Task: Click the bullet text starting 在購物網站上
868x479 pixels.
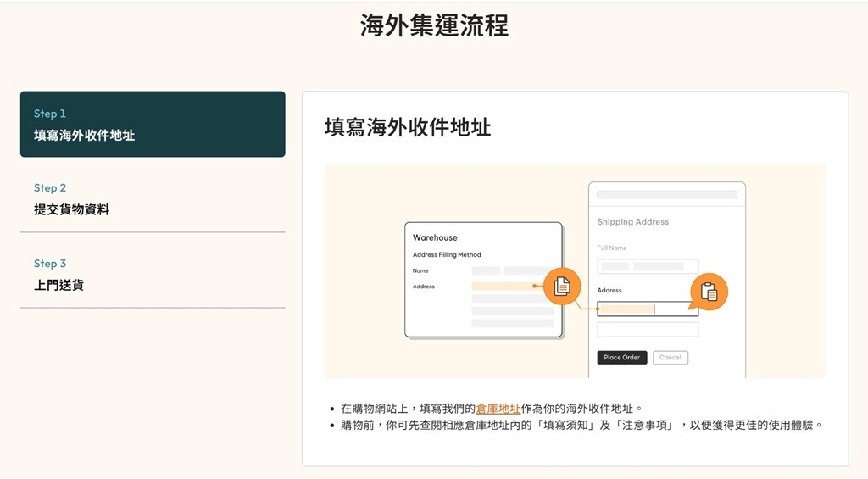Action: pyautogui.click(x=492, y=409)
